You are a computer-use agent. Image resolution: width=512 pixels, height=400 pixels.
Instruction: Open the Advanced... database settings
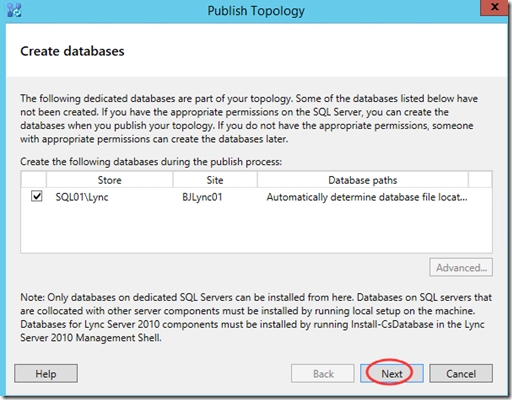pos(461,267)
